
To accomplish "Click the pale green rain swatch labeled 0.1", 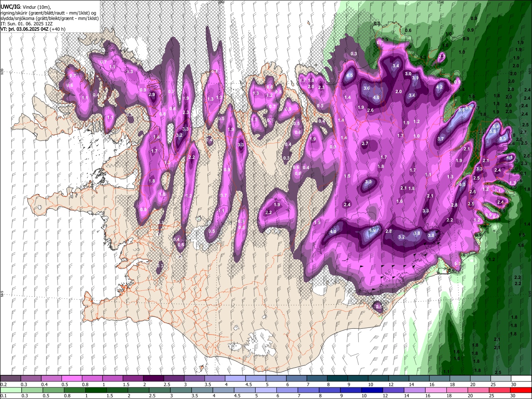I will click(10, 390).
